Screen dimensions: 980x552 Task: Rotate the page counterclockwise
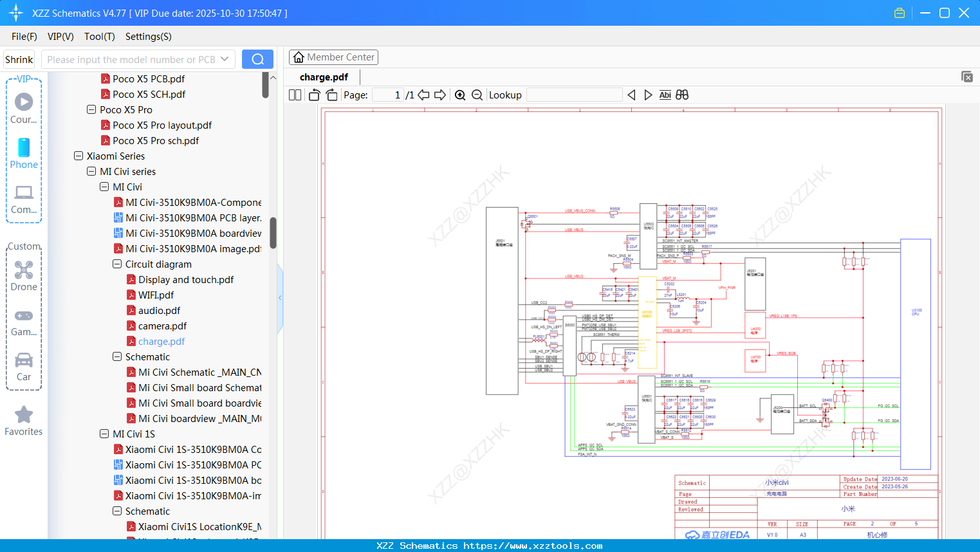(x=315, y=95)
